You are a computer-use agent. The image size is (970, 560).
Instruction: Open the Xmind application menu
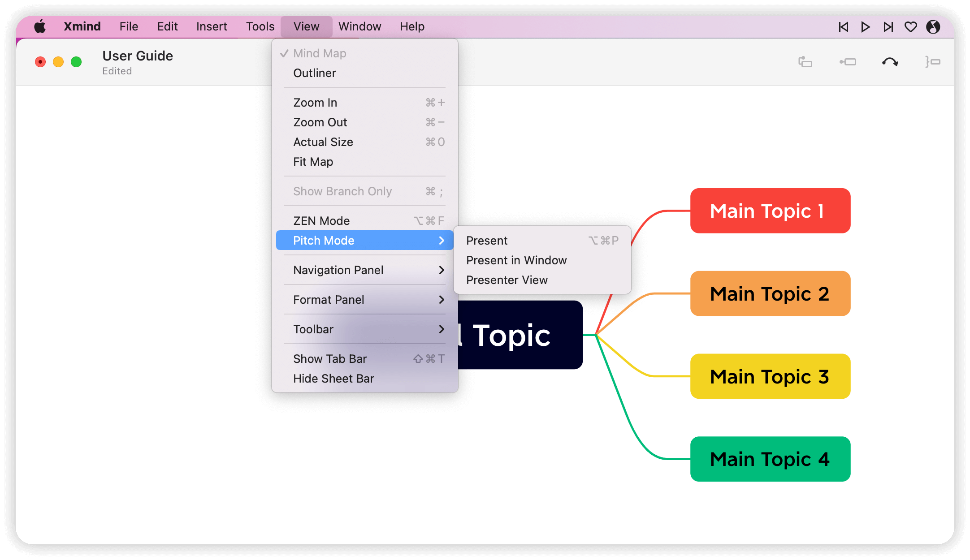click(82, 26)
